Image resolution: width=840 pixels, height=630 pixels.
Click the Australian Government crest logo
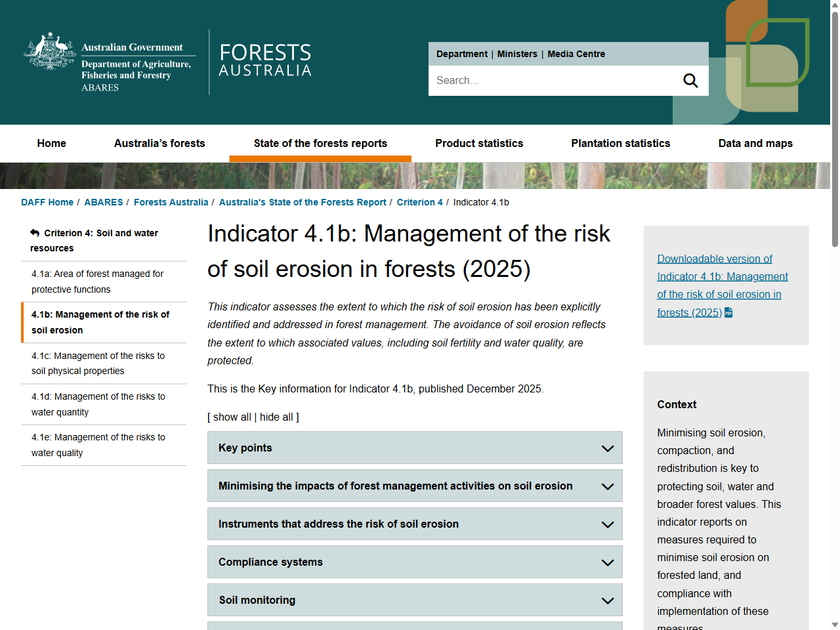click(x=50, y=51)
